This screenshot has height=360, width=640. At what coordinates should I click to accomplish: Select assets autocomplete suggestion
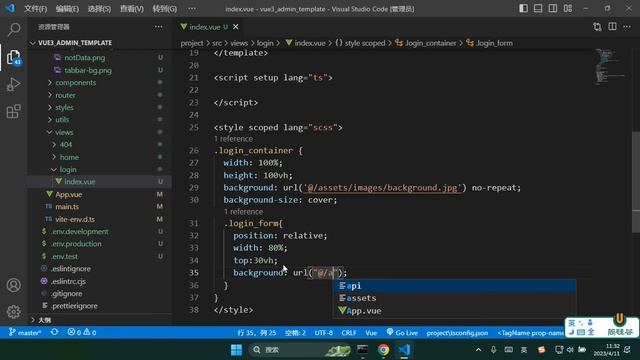point(454,298)
